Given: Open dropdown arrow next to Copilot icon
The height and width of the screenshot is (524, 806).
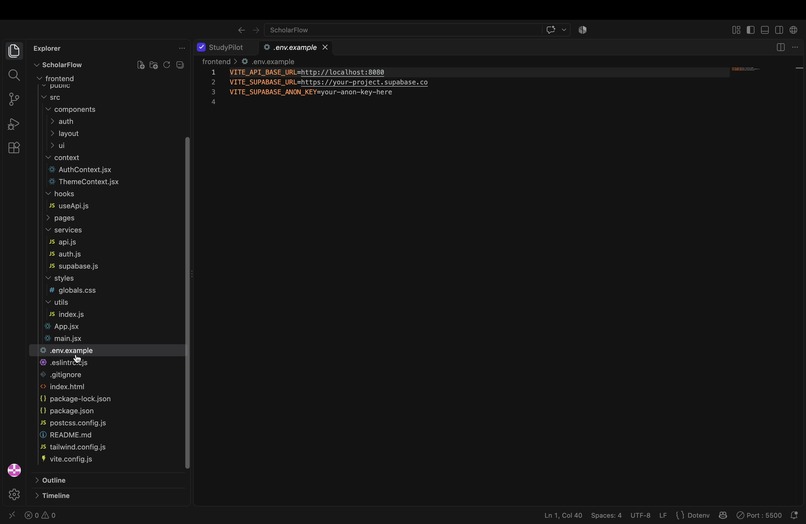Looking at the screenshot, I should [564, 30].
